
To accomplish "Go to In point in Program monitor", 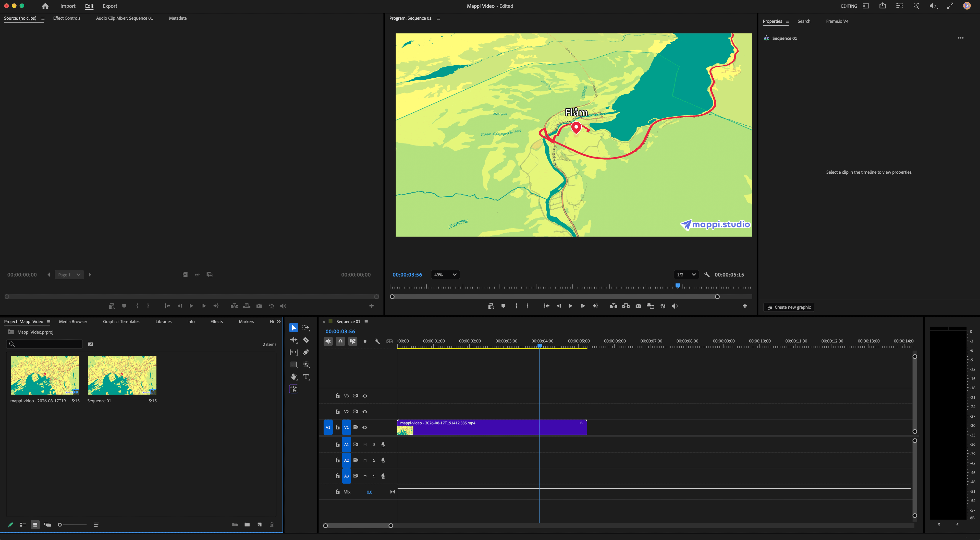I will click(x=546, y=306).
